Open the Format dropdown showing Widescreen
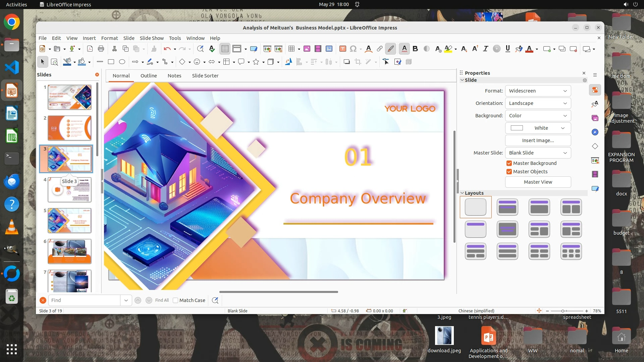 [x=538, y=91]
